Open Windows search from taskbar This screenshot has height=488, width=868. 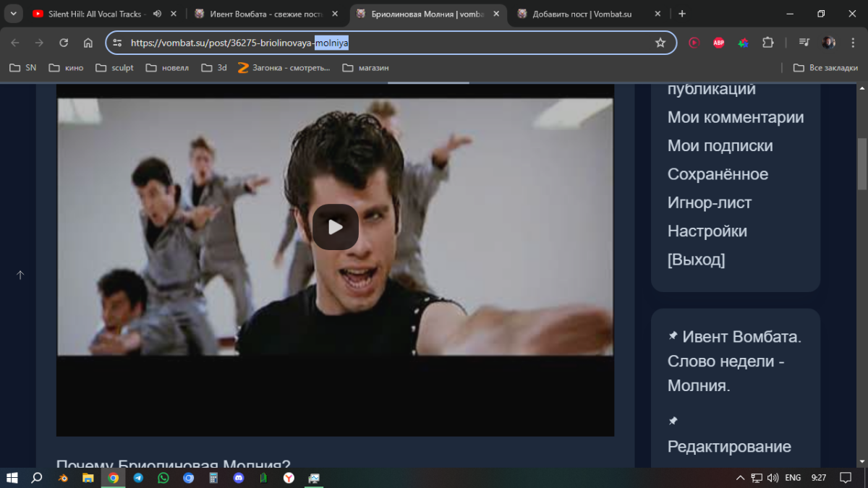[x=37, y=478]
